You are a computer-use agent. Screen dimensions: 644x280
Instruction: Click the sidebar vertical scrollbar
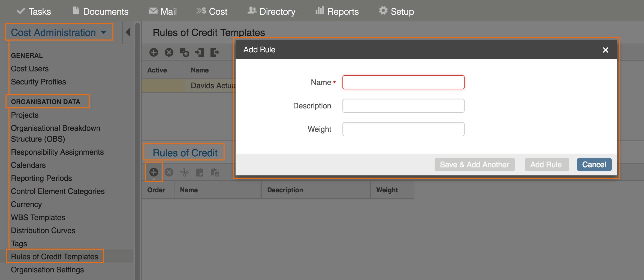(x=137, y=151)
